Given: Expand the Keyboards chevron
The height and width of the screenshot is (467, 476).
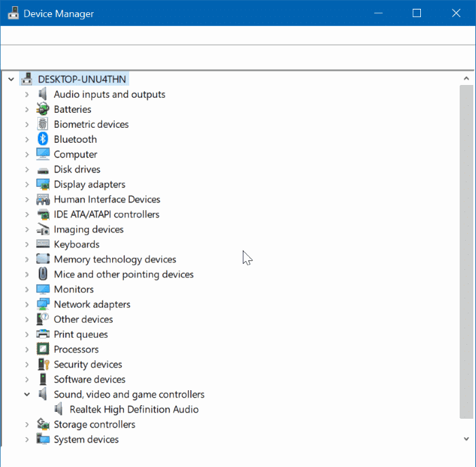Looking at the screenshot, I should 27,244.
